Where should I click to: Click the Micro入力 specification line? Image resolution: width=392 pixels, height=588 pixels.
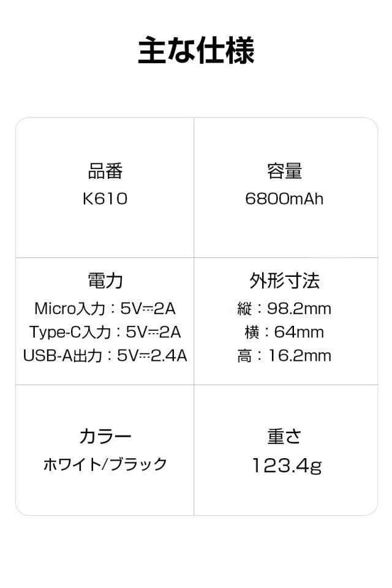click(105, 308)
